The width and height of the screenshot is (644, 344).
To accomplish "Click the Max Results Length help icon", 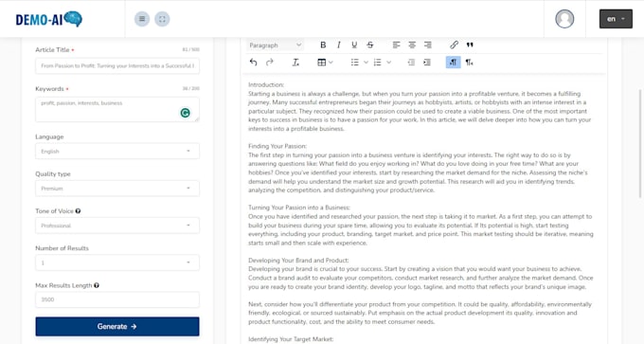I will pyautogui.click(x=97, y=285).
